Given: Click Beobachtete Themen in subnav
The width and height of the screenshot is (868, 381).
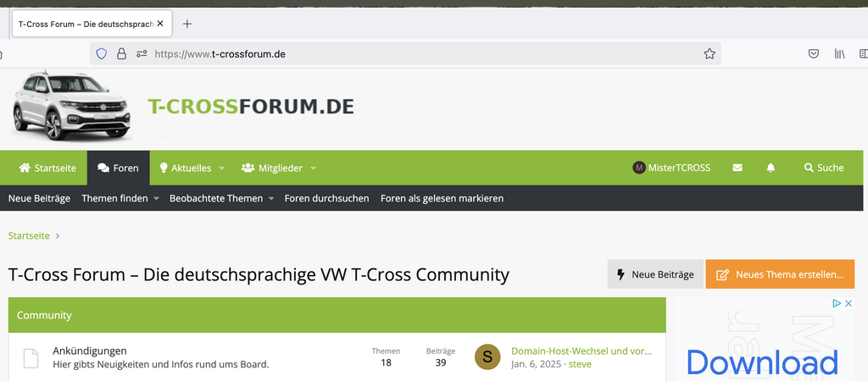Looking at the screenshot, I should coord(216,198).
